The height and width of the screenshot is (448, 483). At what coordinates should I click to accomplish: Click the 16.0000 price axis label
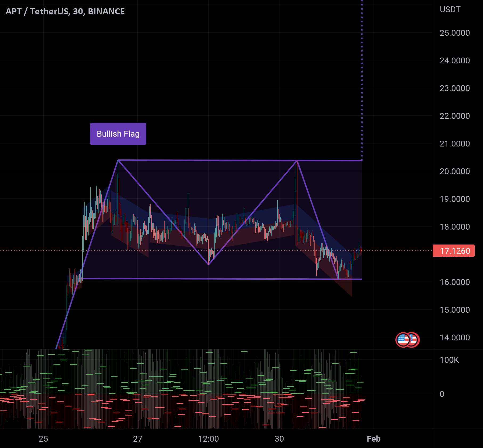pyautogui.click(x=455, y=282)
